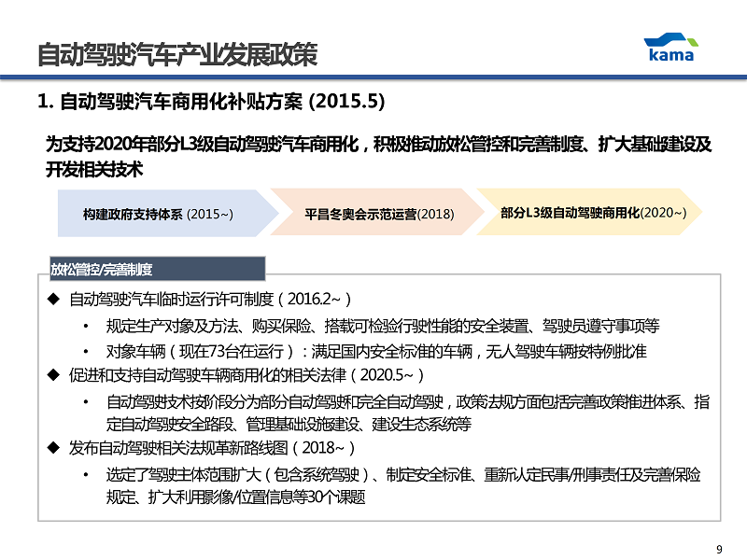Viewport: 747px width, 560px height.
Task: Click the sub-bullet starting 规定生产对象及方法
Action: 383,326
